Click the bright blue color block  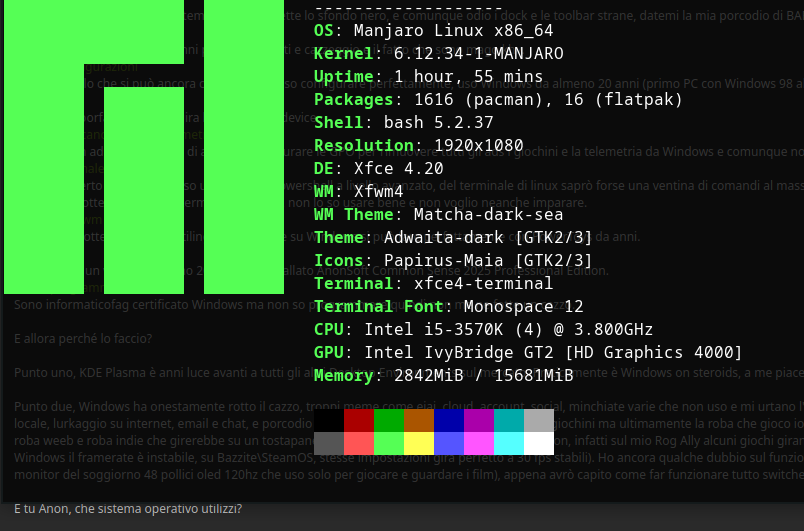(x=449, y=443)
